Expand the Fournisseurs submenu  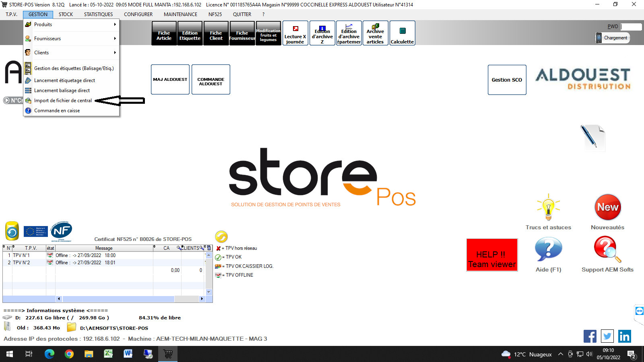pos(71,39)
